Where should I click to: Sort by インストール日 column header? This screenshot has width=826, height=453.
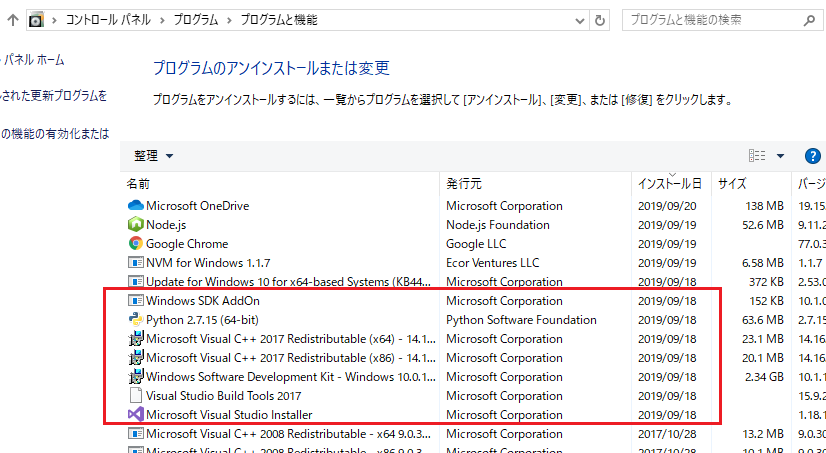(669, 184)
